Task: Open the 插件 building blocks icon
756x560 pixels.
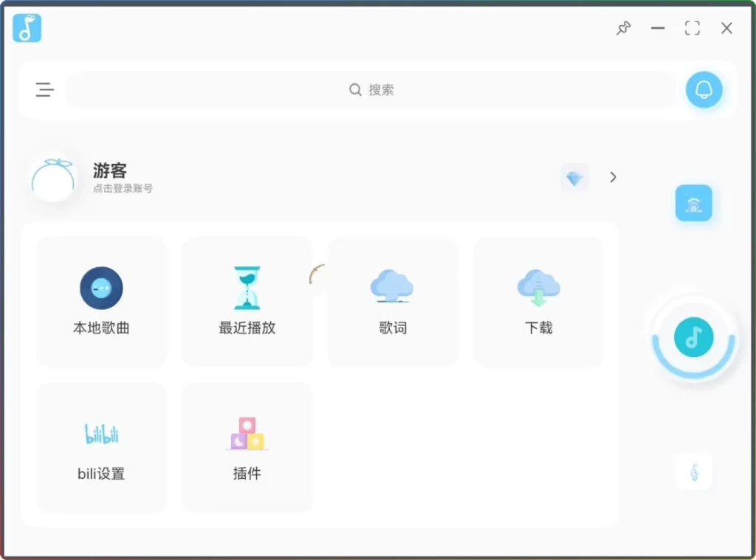Action: point(247,433)
